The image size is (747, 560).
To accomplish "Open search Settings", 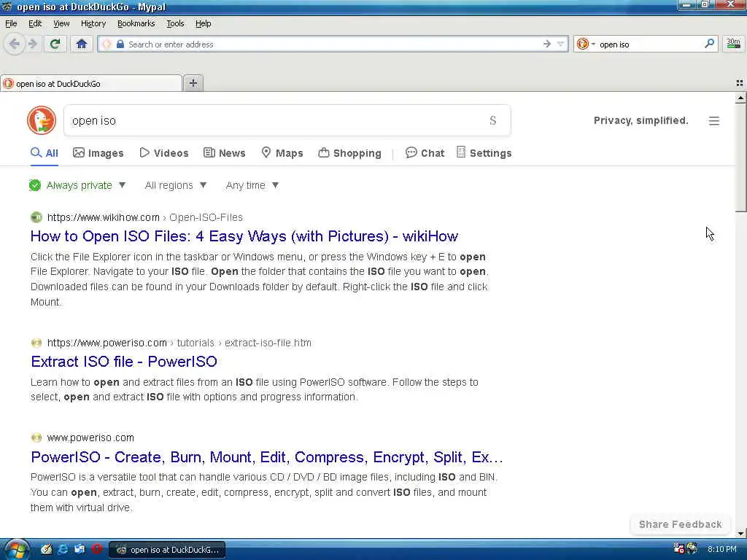I will point(484,153).
